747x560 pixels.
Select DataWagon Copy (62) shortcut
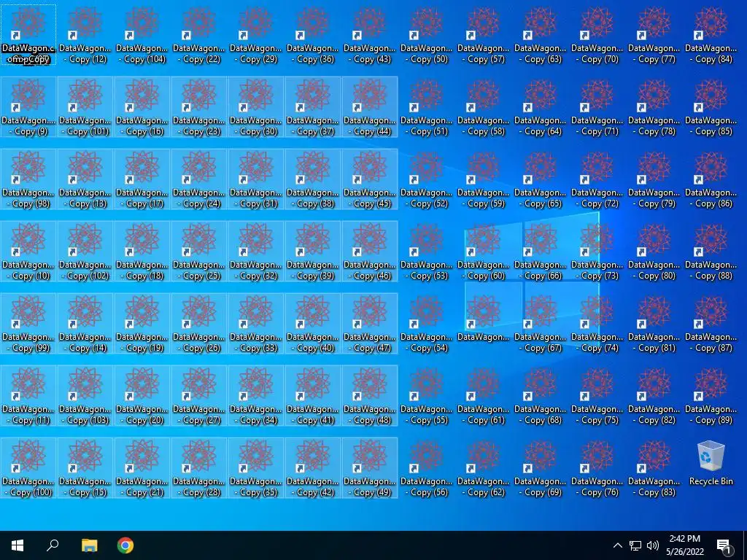coord(483,467)
